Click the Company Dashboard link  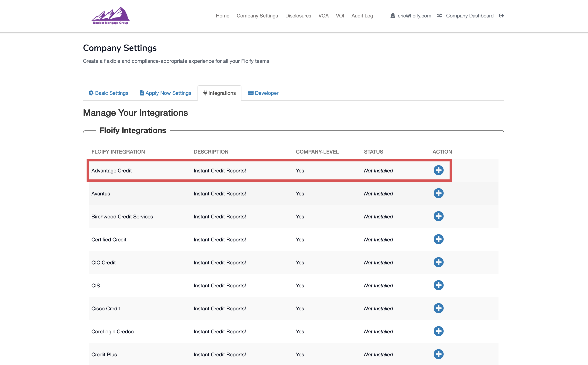[470, 16]
